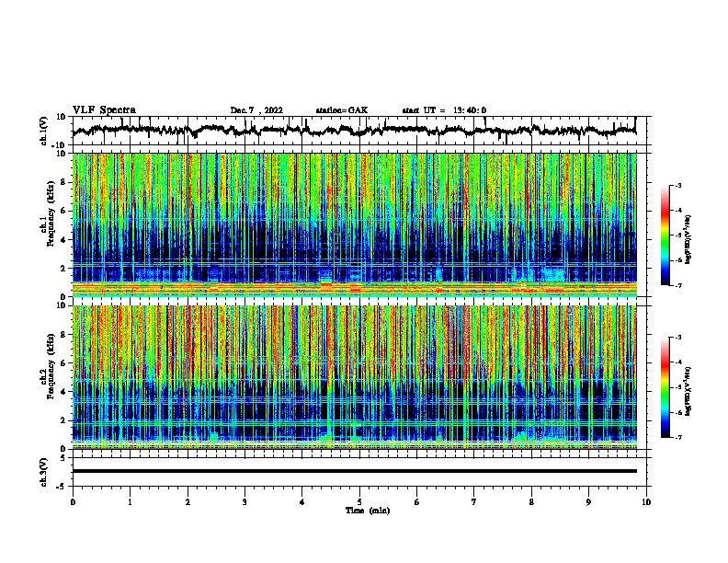Select the date text "Dec. 7 , 2022"
The image size is (728, 563).
[x=256, y=110]
